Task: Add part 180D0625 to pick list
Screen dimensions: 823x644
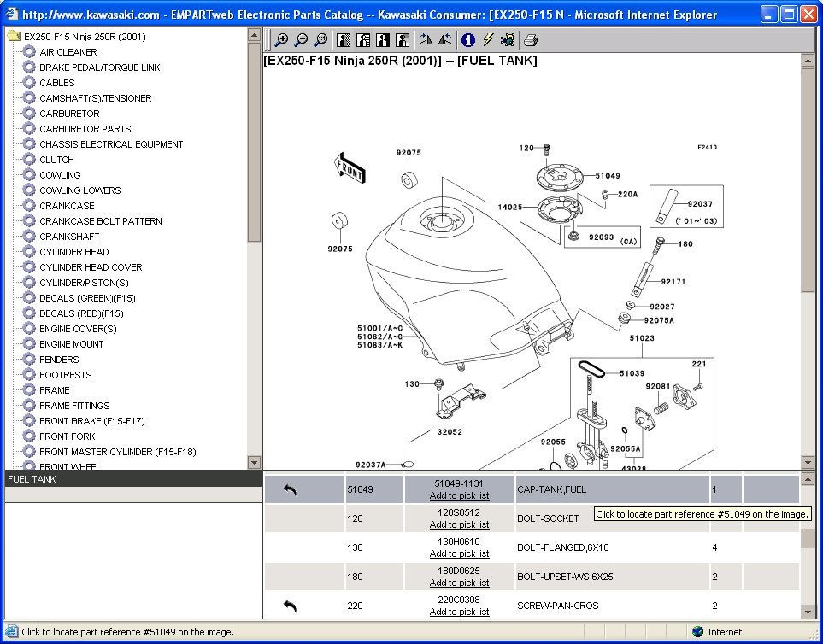Action: coord(459,583)
